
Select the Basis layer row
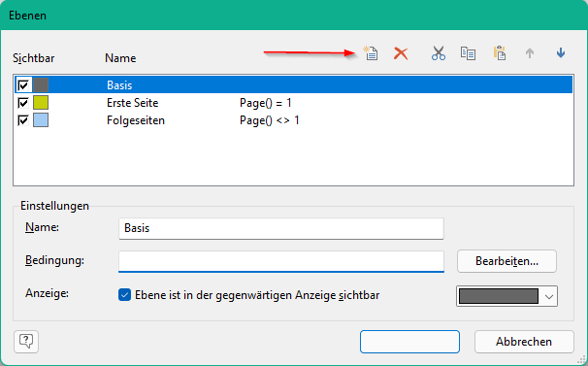(x=294, y=84)
